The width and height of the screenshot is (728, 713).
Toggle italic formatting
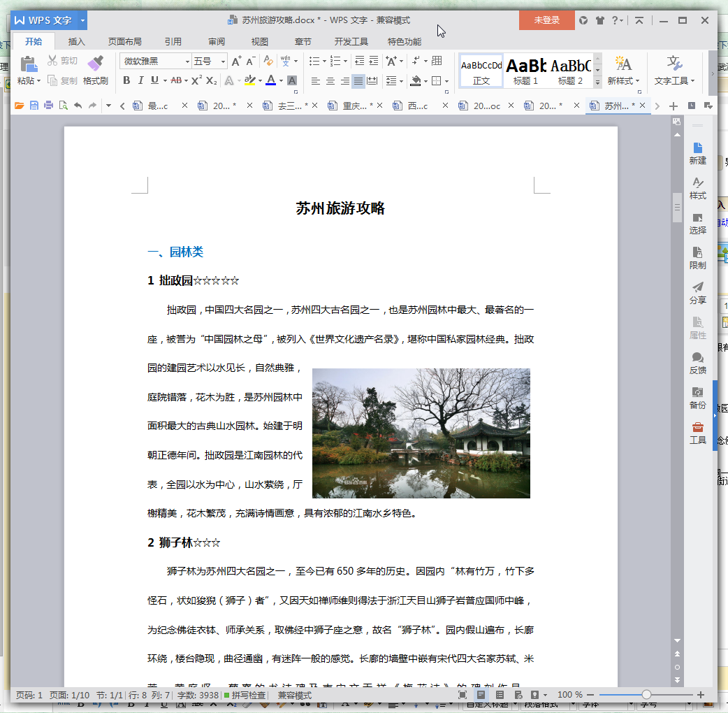(x=140, y=80)
